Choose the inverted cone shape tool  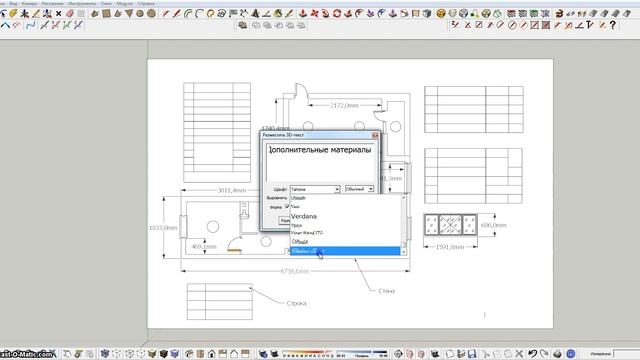coord(129,14)
